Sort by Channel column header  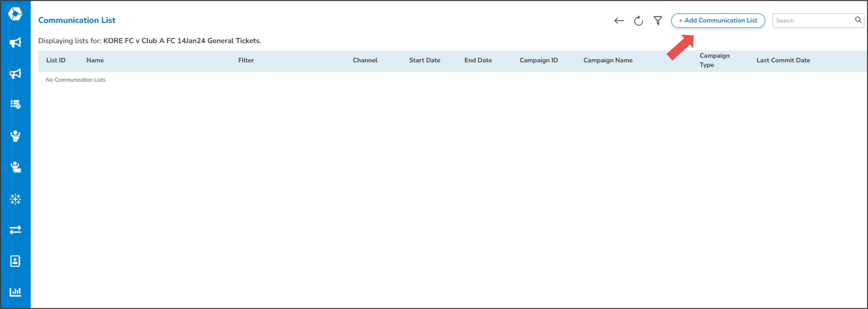[x=365, y=60]
